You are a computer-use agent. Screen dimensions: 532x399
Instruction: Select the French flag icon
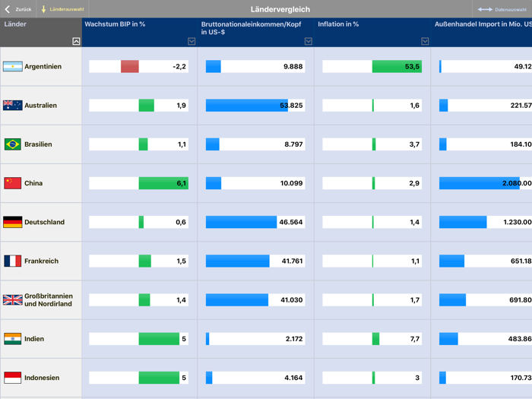click(x=13, y=261)
